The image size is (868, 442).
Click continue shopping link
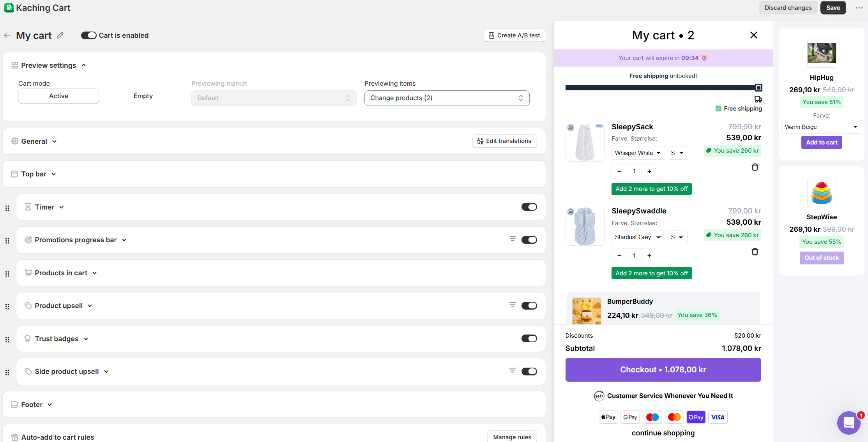(663, 433)
